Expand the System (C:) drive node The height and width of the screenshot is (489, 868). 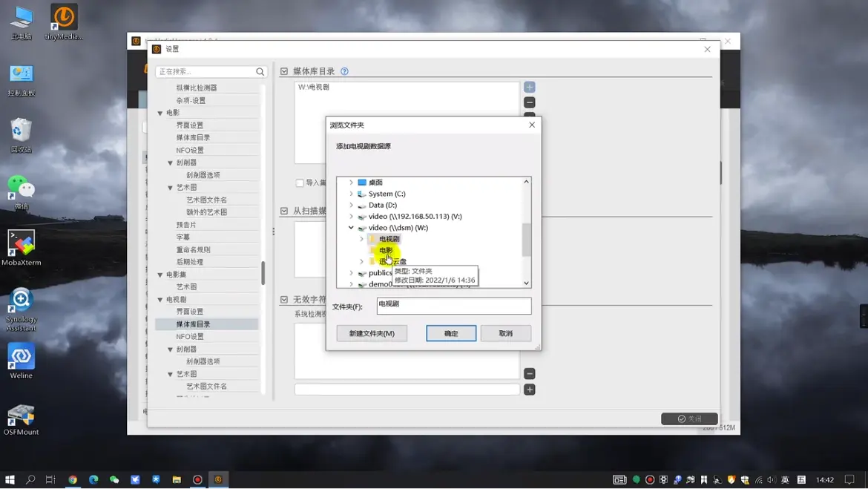[351, 194]
